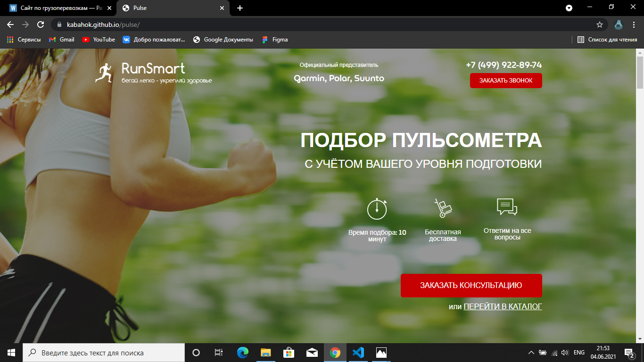Open Task View on taskbar
This screenshot has height=362, width=644.
coord(219,353)
